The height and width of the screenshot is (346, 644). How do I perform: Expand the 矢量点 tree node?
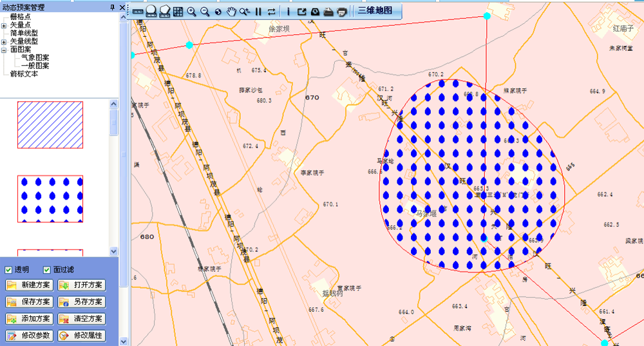click(x=4, y=25)
